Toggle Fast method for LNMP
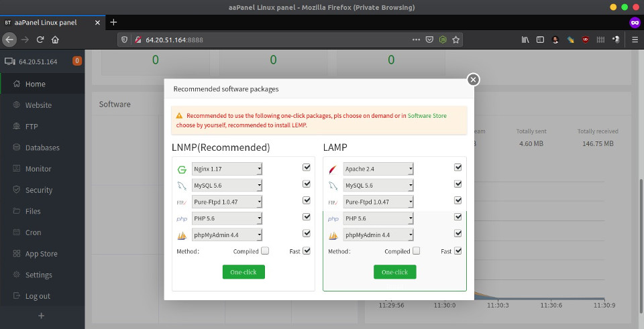The width and height of the screenshot is (644, 329). point(307,251)
